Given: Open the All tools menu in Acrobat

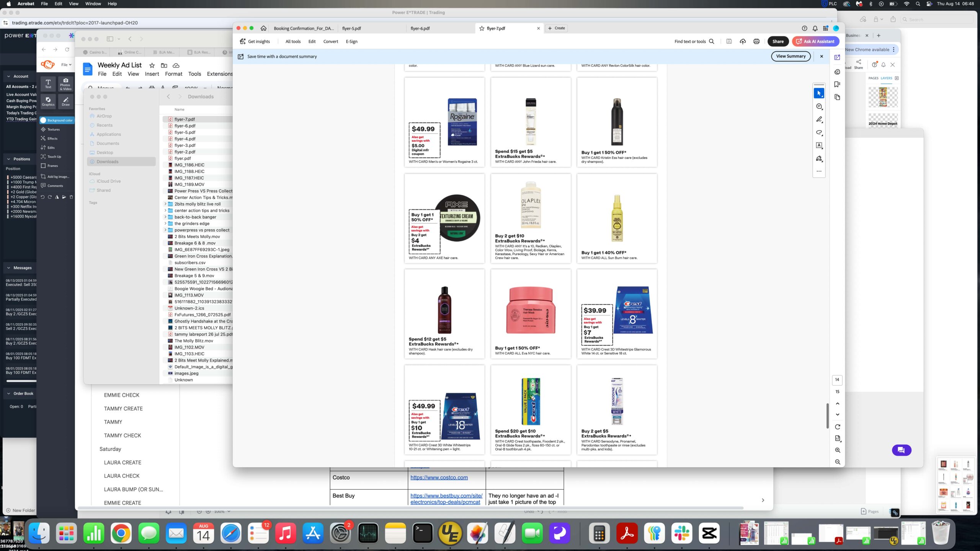Looking at the screenshot, I should (293, 41).
